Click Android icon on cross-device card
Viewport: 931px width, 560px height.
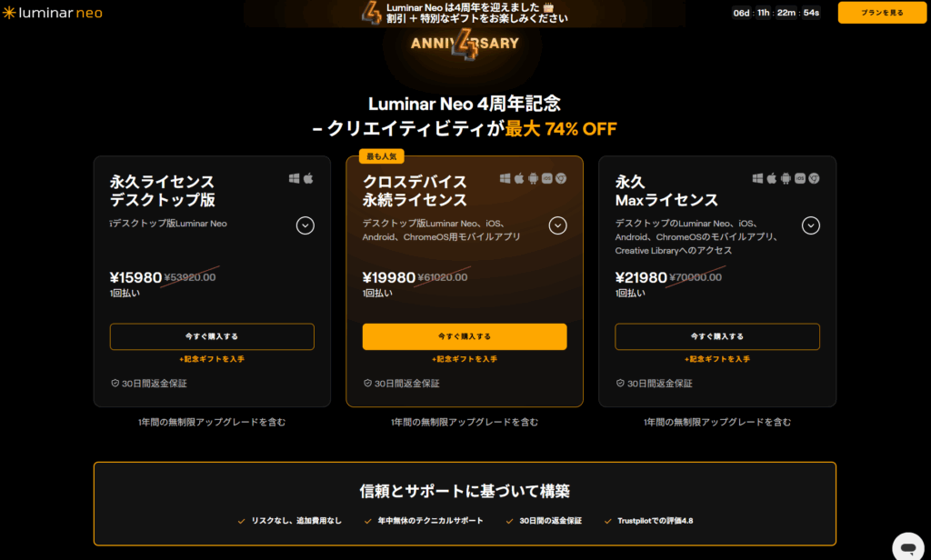point(533,178)
